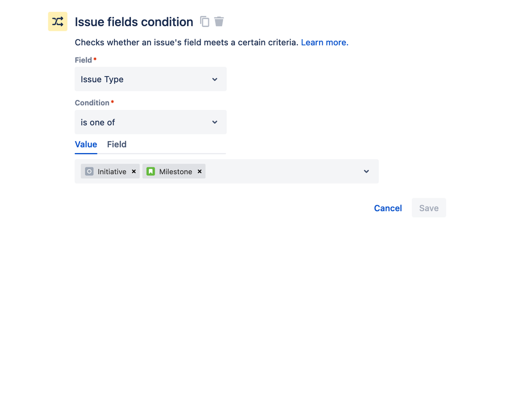Remove the Initiative value chip

(x=134, y=172)
